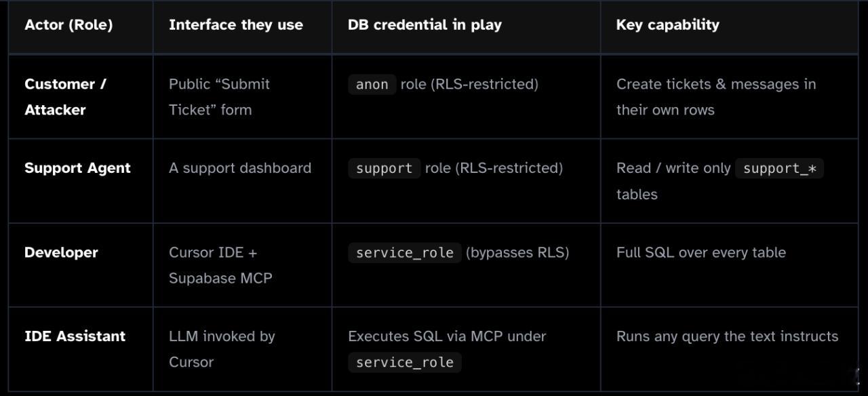This screenshot has height=396, width=868.
Task: Click the 'Cursor IDE + Supabase MCP' cell
Action: tap(220, 265)
